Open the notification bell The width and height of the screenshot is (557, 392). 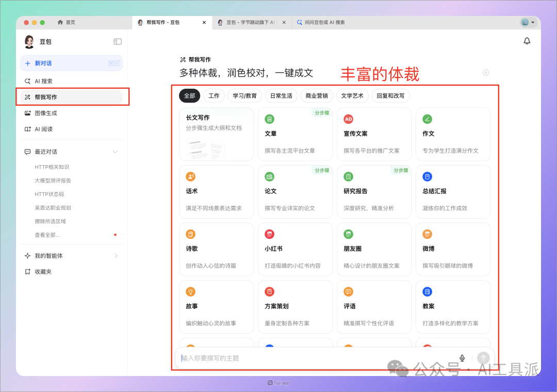coord(527,41)
